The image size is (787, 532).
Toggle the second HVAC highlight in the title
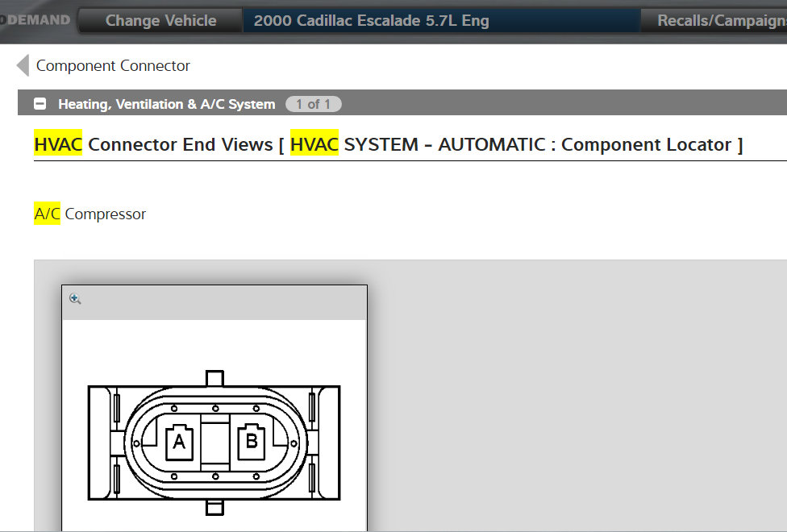tap(314, 143)
